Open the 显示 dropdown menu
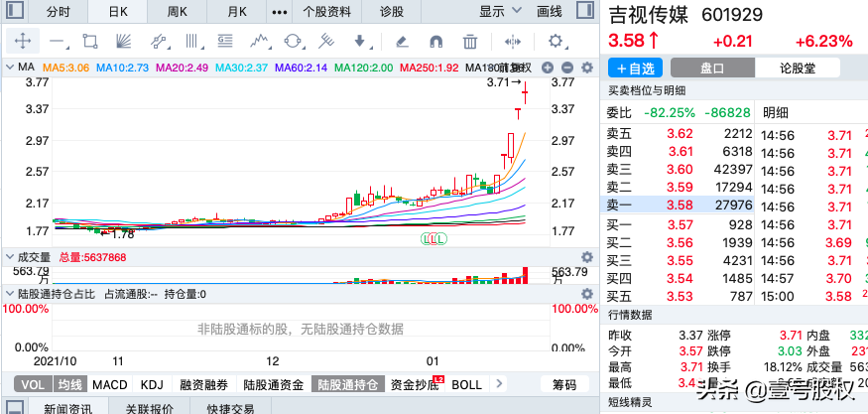Viewport: 868px width, 414px height. (500, 11)
